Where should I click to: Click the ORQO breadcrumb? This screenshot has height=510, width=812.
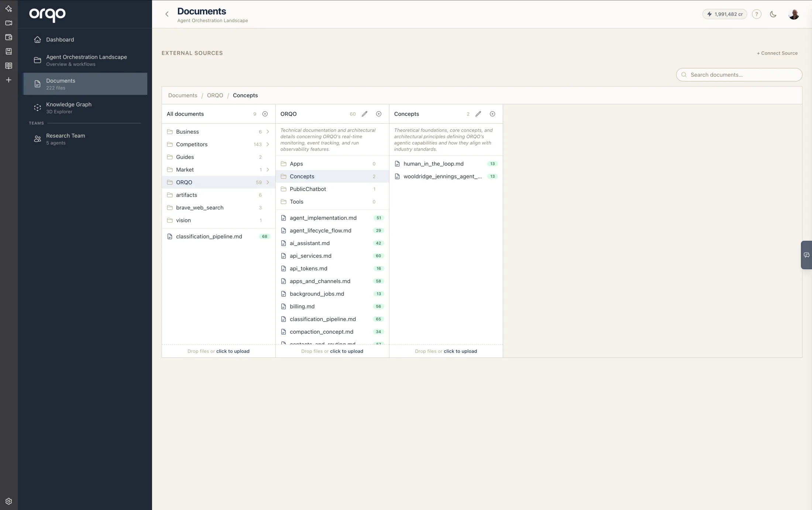(x=215, y=95)
